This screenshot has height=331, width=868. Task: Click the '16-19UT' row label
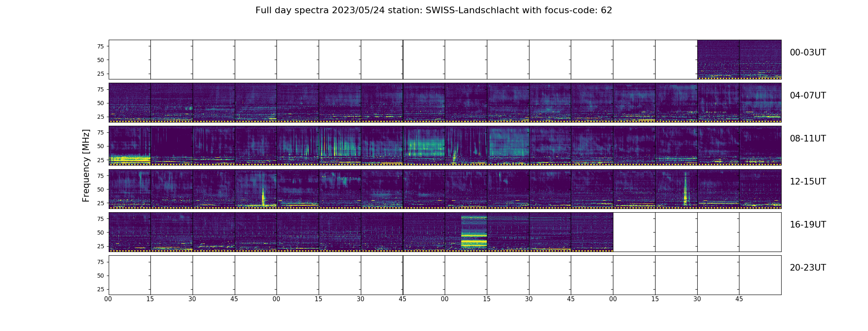(808, 225)
